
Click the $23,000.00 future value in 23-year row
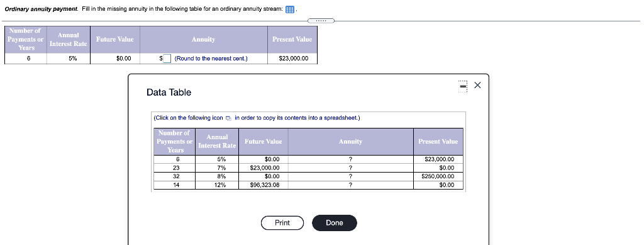point(264,168)
